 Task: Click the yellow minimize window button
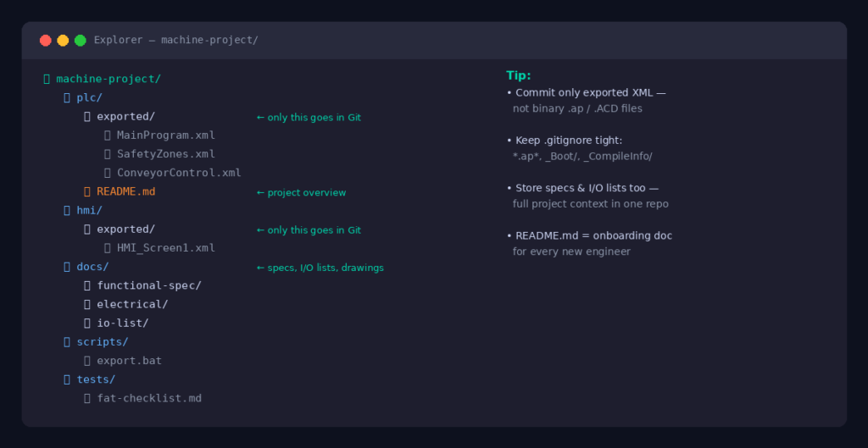63,41
